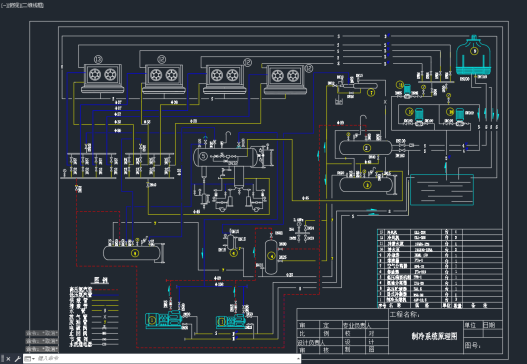Open command line customization via wrench icon

pyautogui.click(x=17, y=359)
